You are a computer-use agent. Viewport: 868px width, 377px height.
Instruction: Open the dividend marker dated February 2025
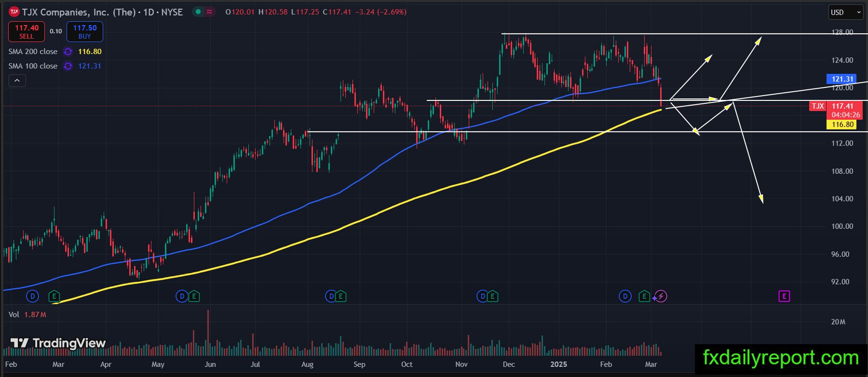[625, 296]
